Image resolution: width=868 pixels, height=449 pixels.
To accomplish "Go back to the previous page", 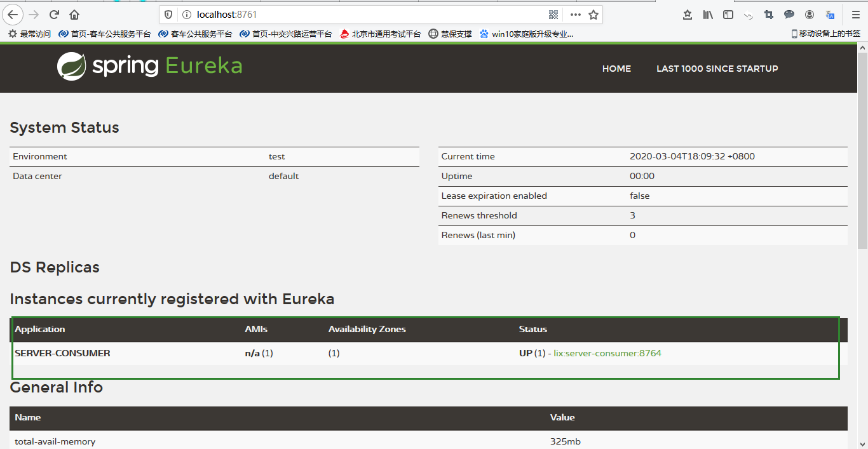I will [13, 14].
